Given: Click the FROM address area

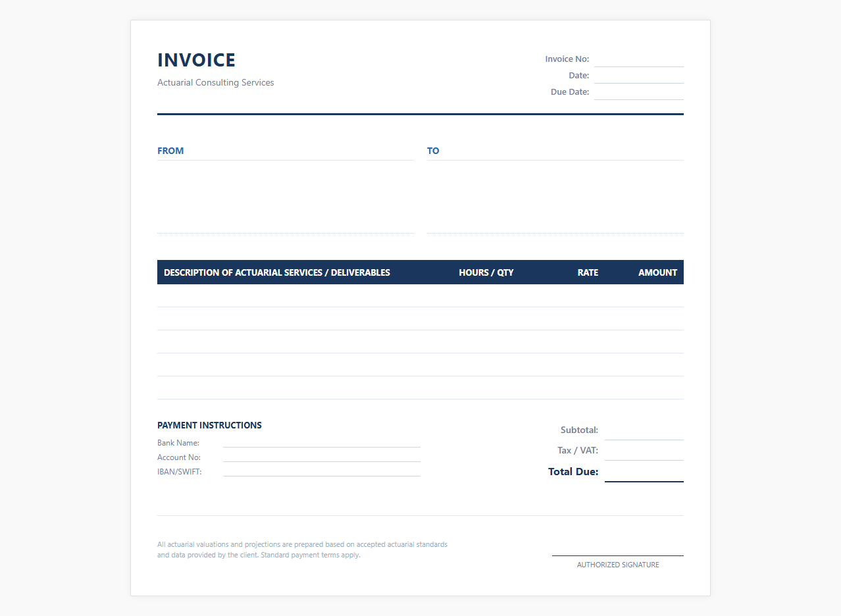Looking at the screenshot, I should pyautogui.click(x=286, y=197).
